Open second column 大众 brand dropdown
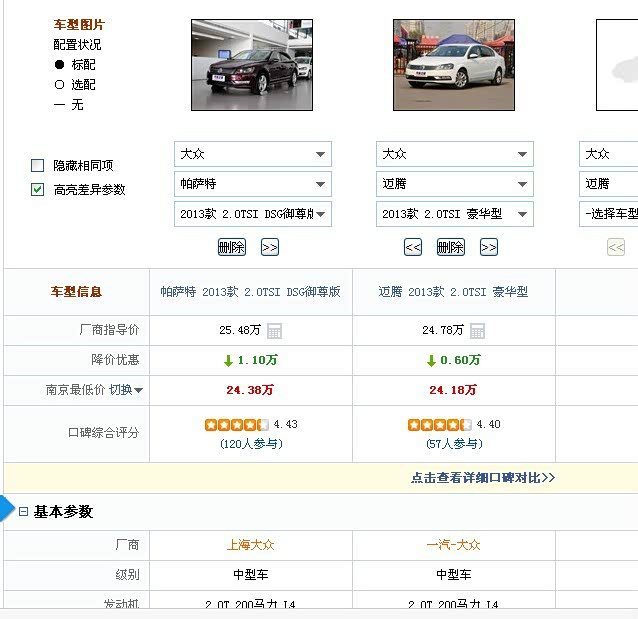638x619 pixels. (x=454, y=154)
